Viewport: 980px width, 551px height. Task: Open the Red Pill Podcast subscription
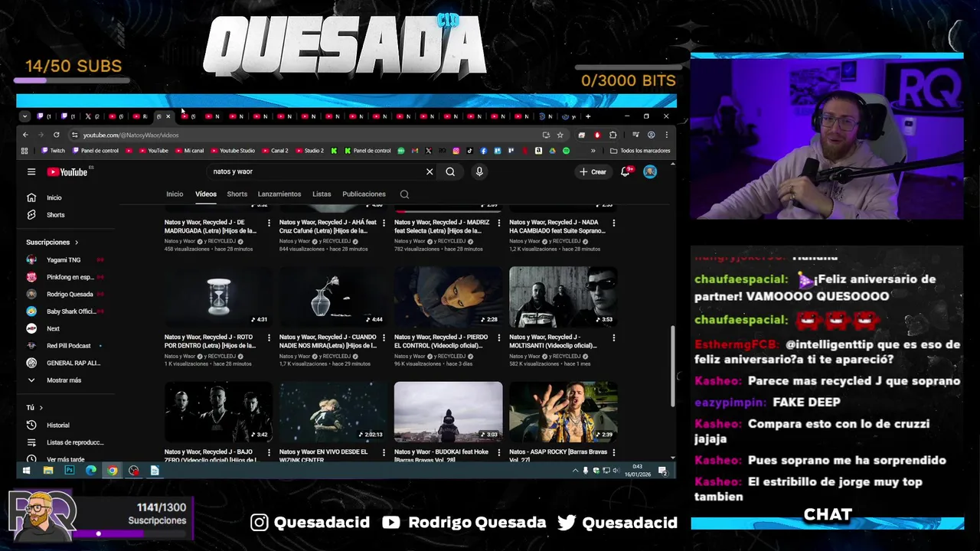(x=67, y=346)
